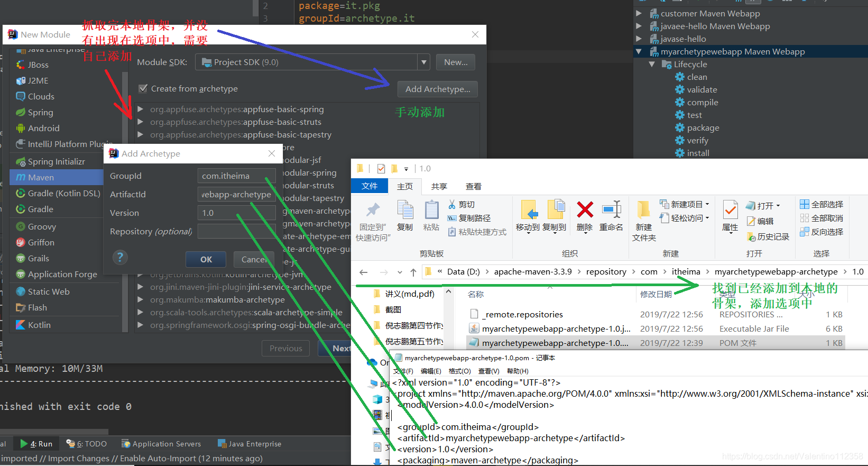868x466 pixels.
Task: Click Cancel in Add Archetype dialog
Action: click(254, 259)
